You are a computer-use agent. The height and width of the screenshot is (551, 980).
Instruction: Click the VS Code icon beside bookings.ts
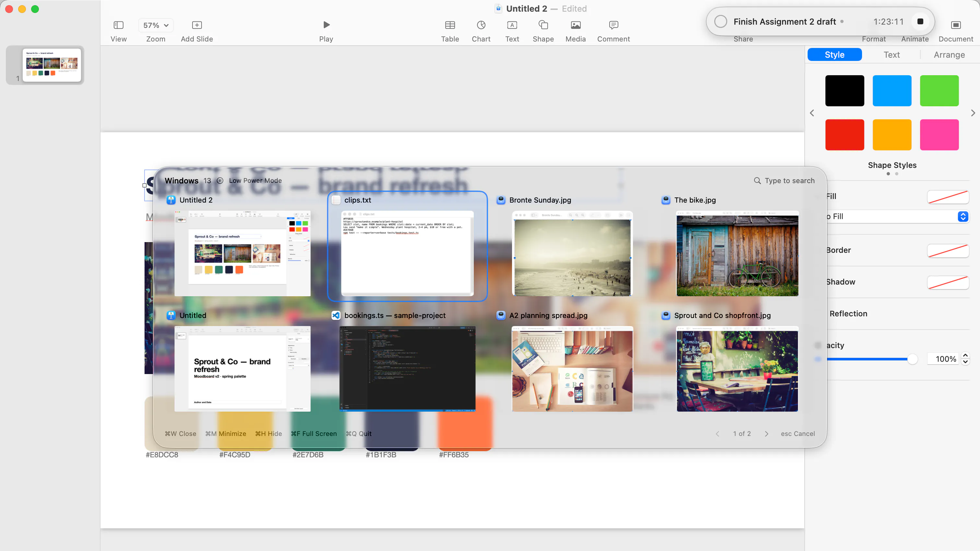tap(336, 315)
